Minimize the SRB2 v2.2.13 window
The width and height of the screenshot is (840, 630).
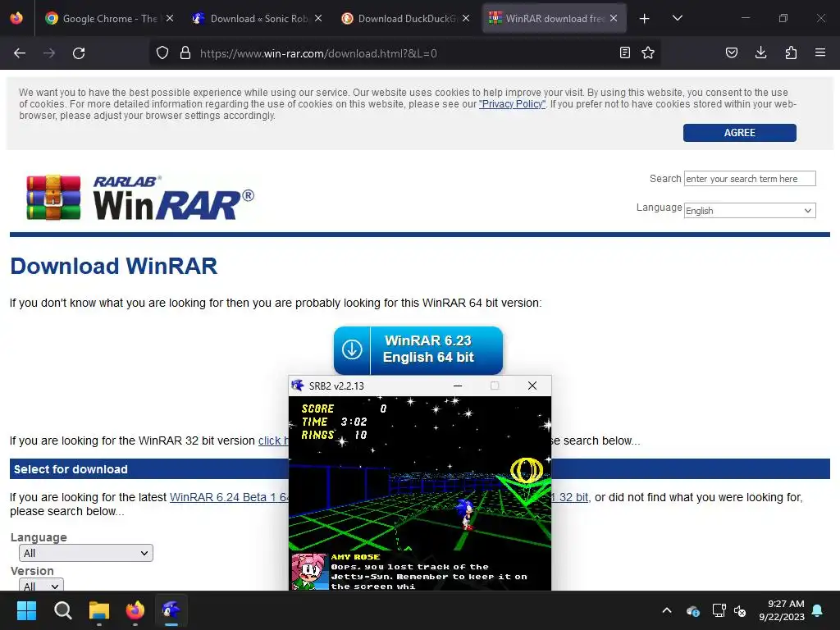tap(458, 386)
